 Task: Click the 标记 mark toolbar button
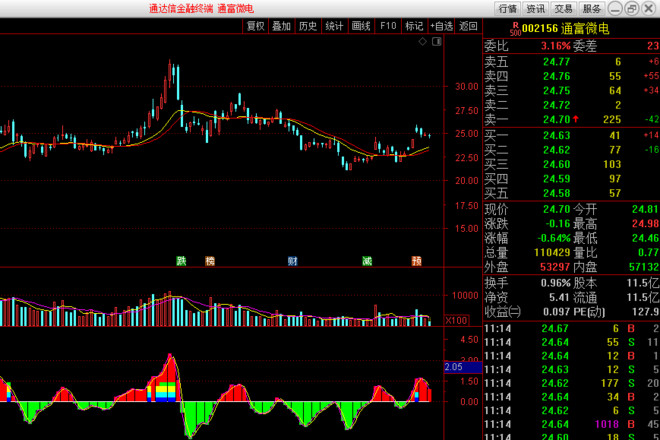pyautogui.click(x=414, y=26)
